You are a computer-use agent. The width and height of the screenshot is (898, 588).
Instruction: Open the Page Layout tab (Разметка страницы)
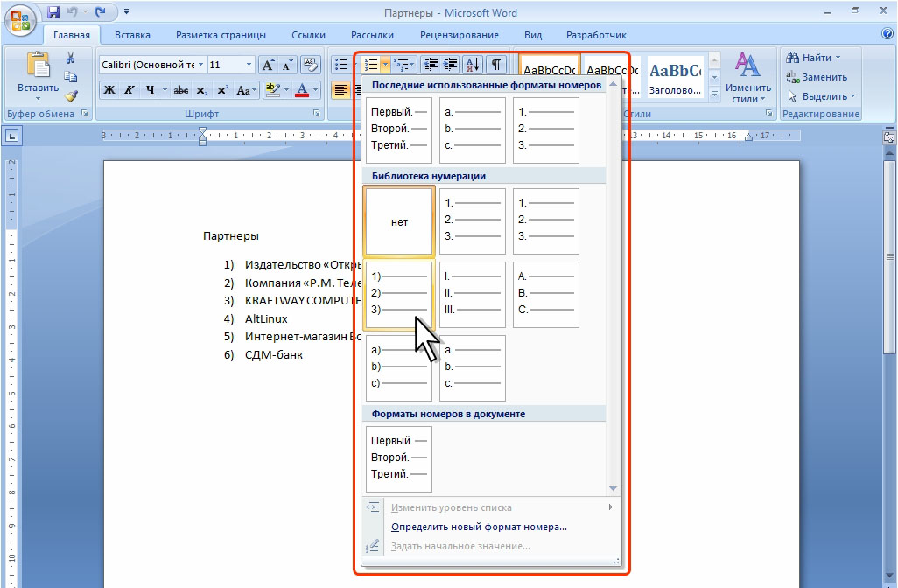coord(221,35)
